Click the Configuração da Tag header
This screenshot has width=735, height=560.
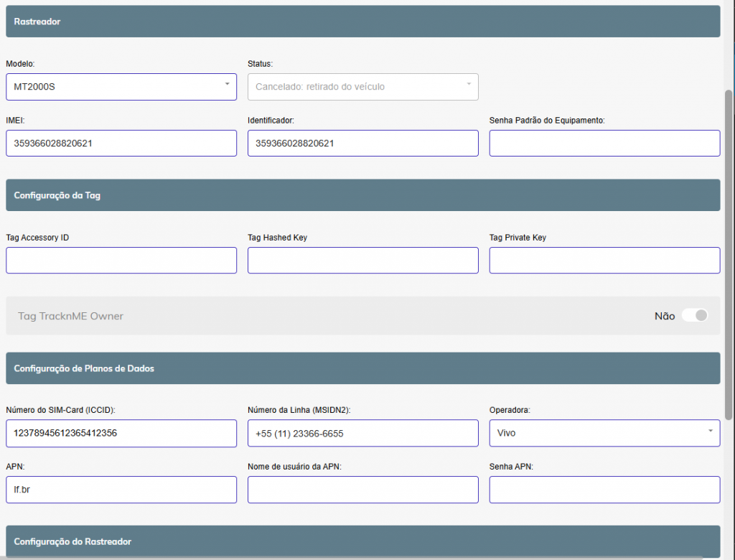click(362, 195)
